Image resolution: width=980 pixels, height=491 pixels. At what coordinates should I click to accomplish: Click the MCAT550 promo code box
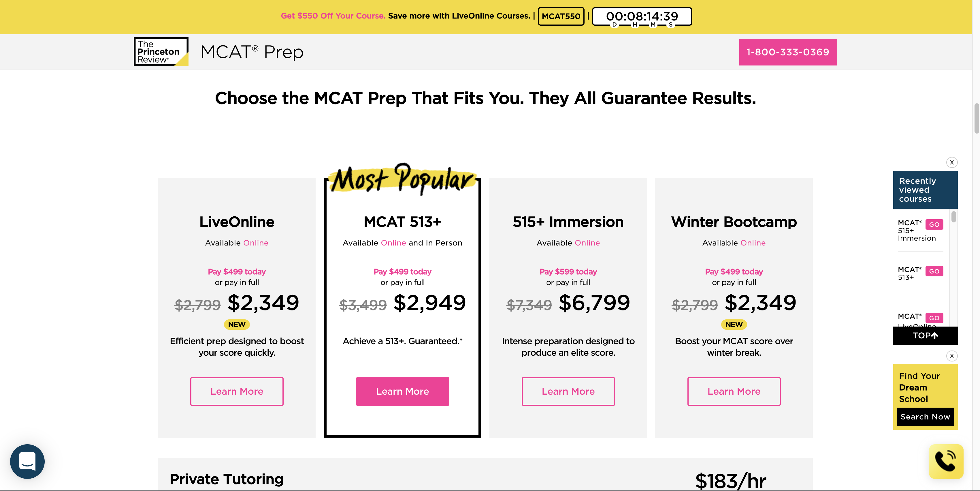[561, 16]
